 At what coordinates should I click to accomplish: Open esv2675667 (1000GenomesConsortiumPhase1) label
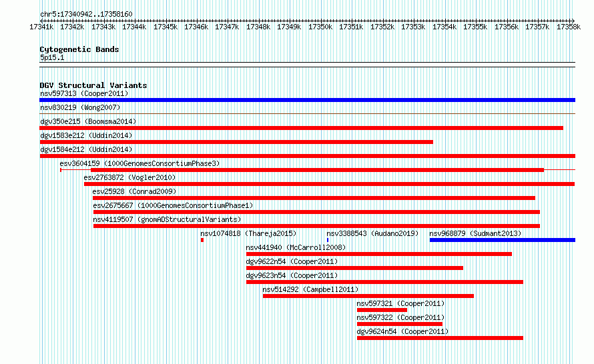[173, 205]
